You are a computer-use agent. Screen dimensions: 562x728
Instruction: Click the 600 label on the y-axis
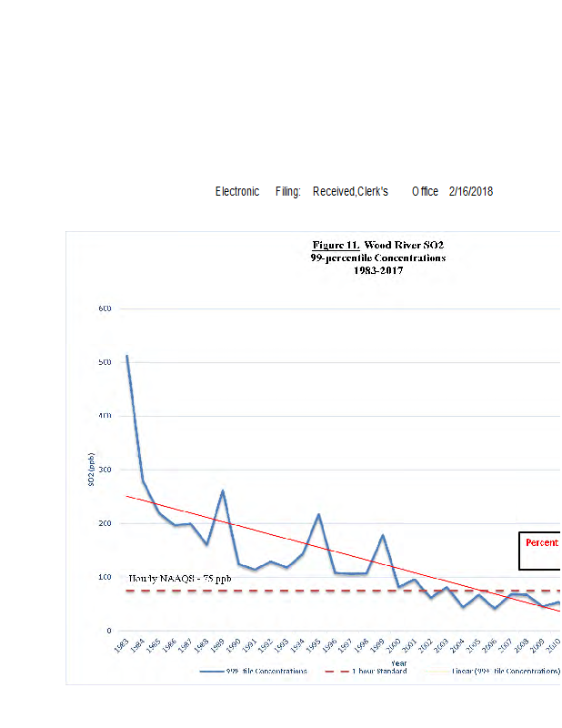(x=105, y=308)
